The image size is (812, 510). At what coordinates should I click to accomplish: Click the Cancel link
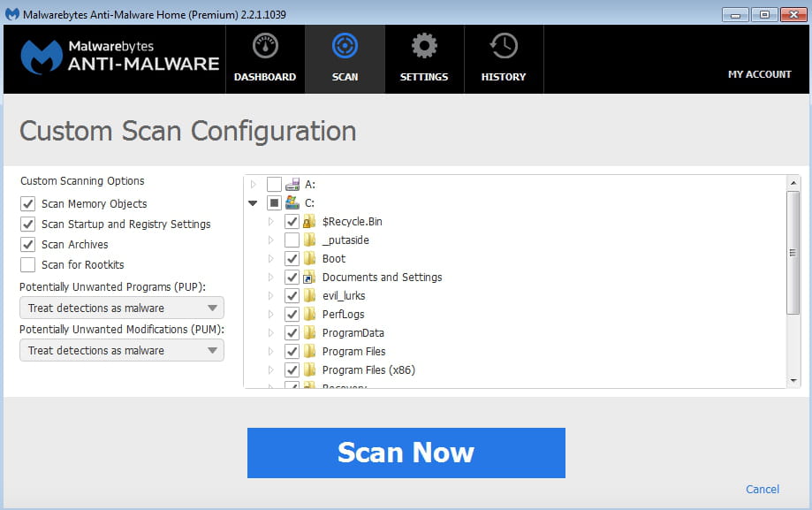point(763,489)
